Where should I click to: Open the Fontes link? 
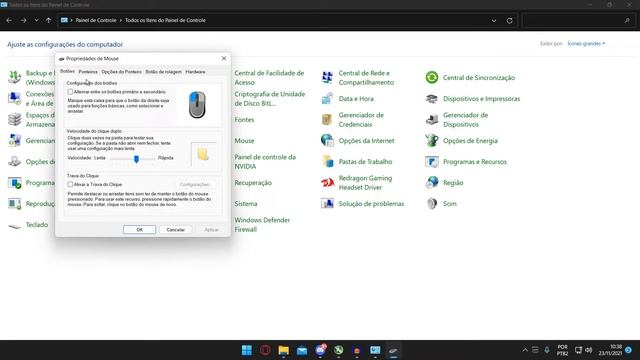pyautogui.click(x=244, y=120)
